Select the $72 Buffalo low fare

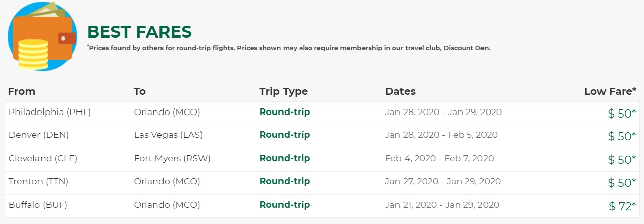pyautogui.click(x=622, y=206)
